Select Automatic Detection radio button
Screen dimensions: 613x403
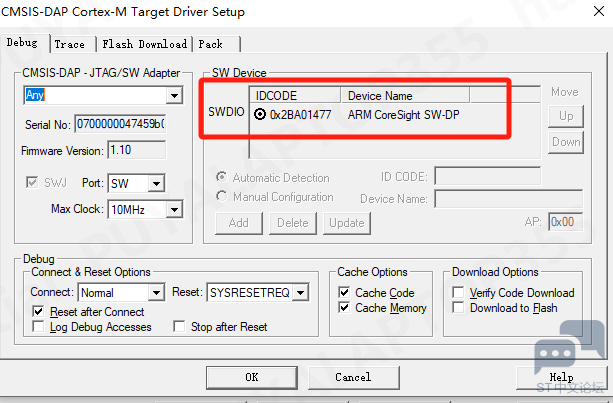pos(222,177)
